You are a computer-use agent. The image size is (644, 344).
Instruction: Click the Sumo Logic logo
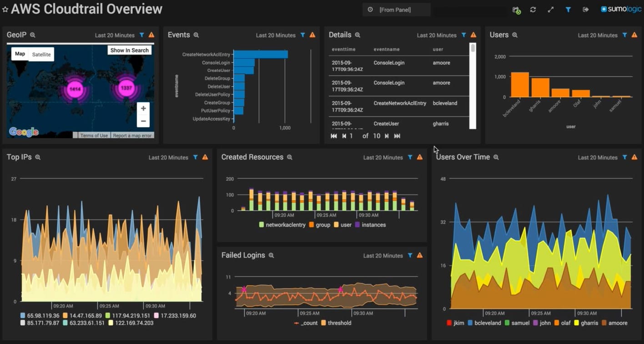tap(621, 9)
